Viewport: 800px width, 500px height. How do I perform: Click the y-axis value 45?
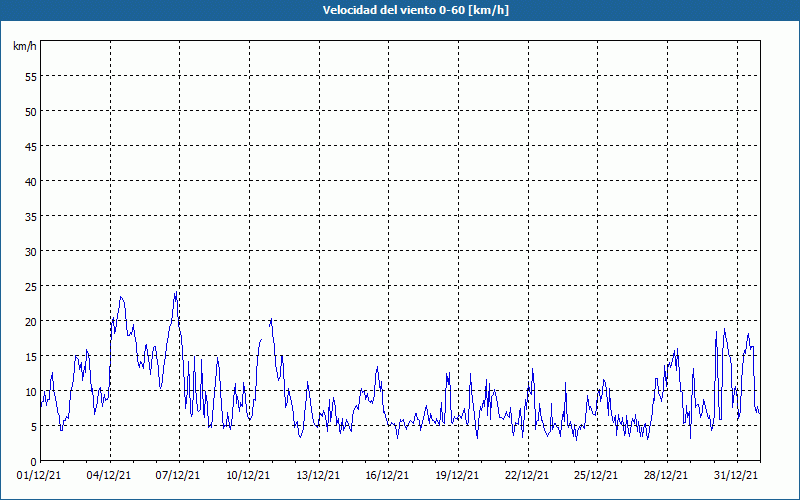(31, 147)
